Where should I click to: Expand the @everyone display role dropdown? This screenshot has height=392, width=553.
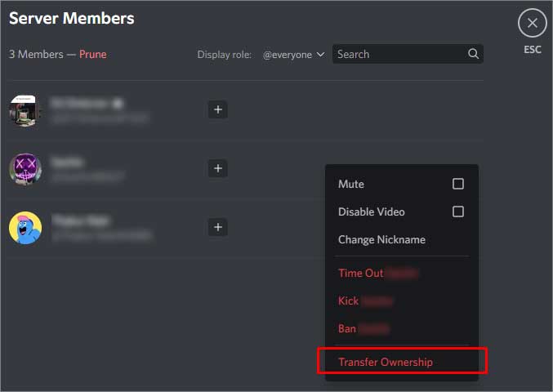293,55
